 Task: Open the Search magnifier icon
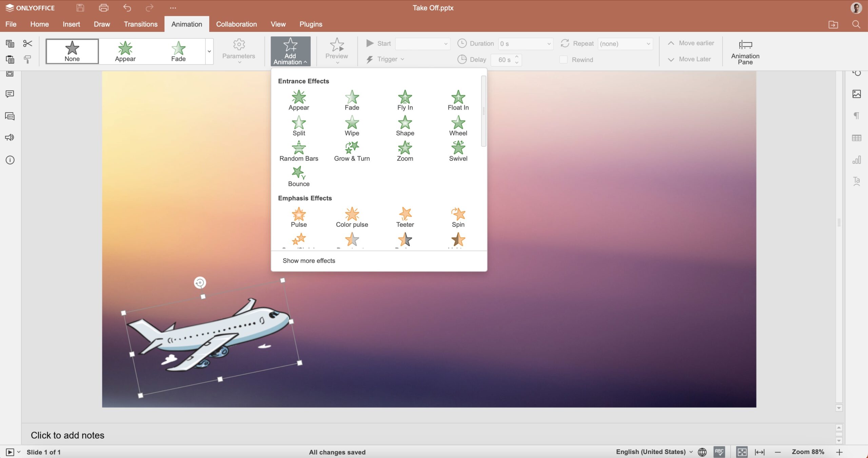pos(856,24)
